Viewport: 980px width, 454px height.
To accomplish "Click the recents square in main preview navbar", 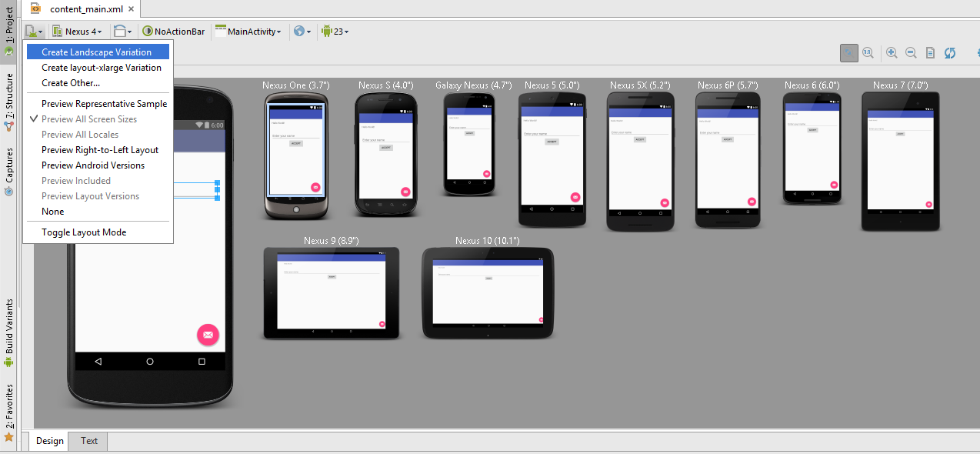I will pyautogui.click(x=202, y=361).
